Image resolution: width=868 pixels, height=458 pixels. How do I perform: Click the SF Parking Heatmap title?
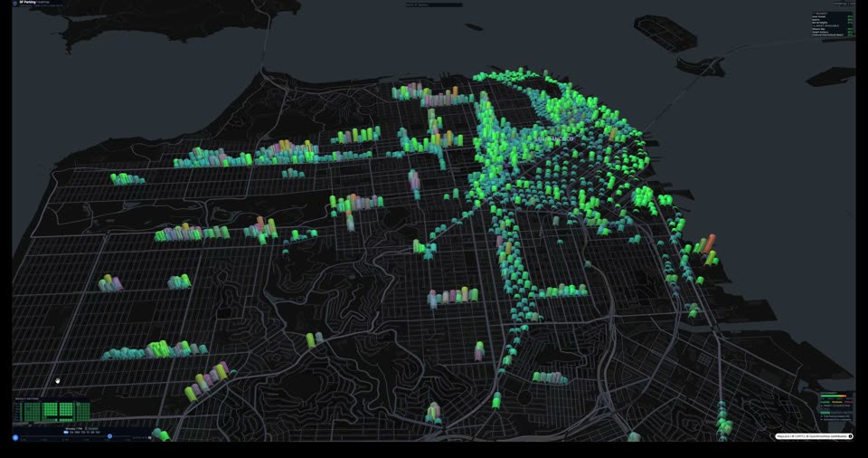34,2
